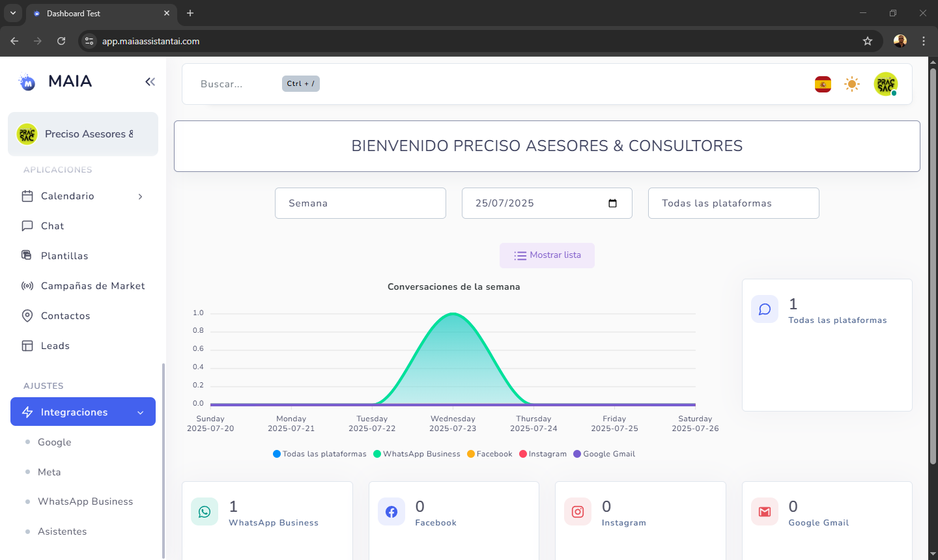Image resolution: width=938 pixels, height=560 pixels.
Task: Toggle light mode with sun icon
Action: (x=851, y=84)
